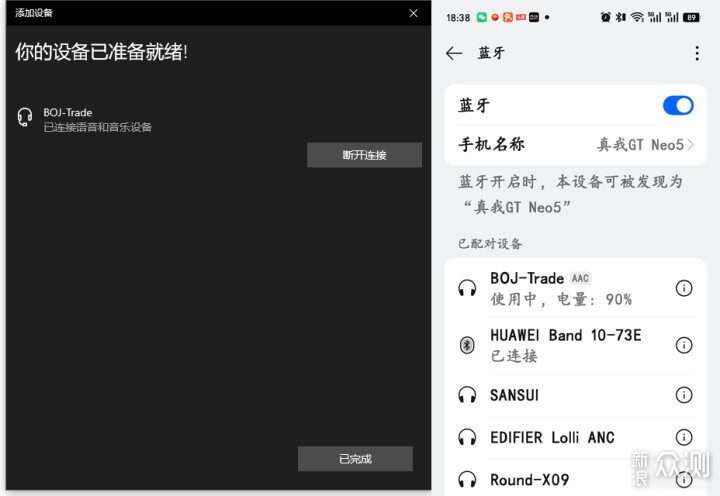Click the 手机名称 label
The width and height of the screenshot is (720, 496).
pyautogui.click(x=491, y=145)
